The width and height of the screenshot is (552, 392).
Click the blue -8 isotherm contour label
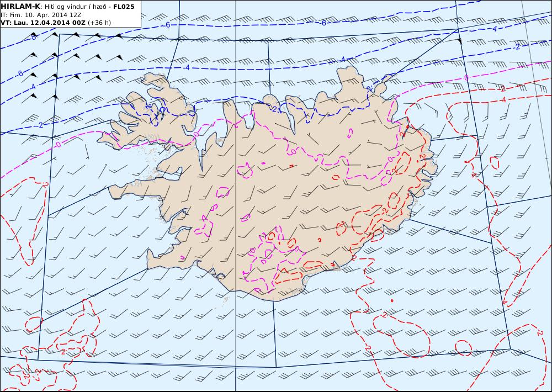[34, 37]
